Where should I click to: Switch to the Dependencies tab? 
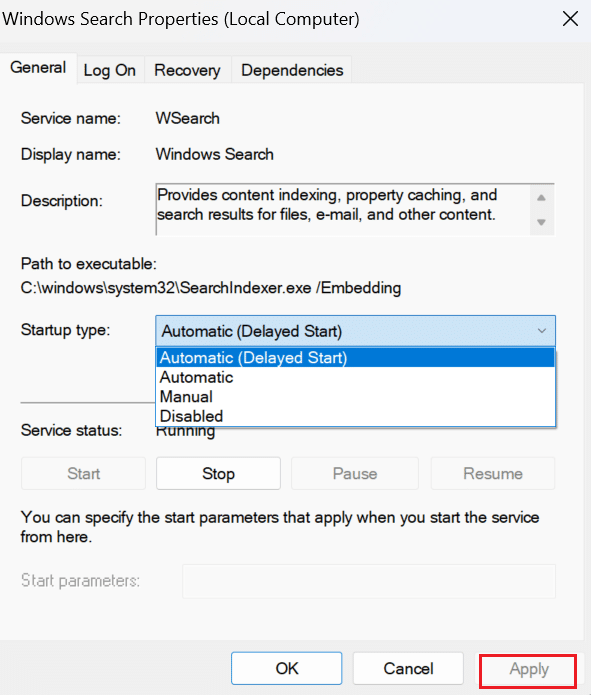click(x=292, y=70)
